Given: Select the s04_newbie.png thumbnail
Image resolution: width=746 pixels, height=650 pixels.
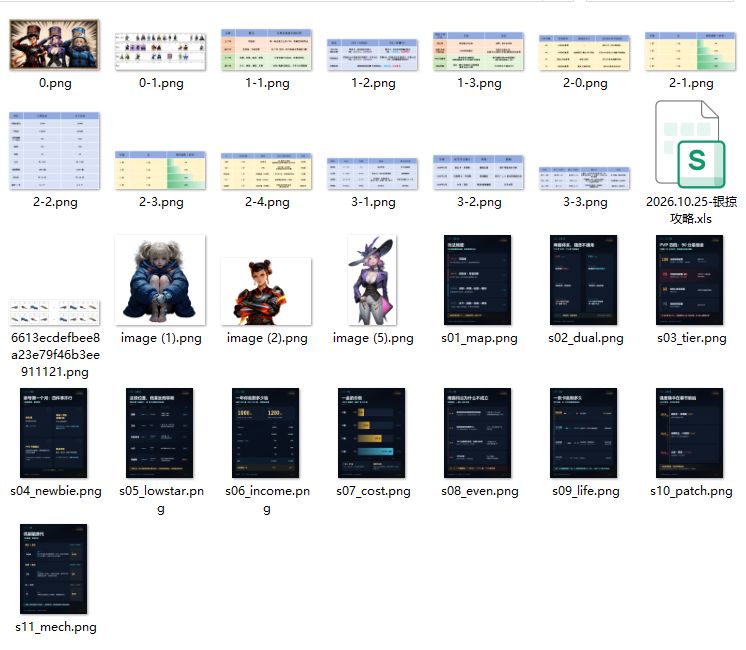Looking at the screenshot, I should click(x=54, y=433).
